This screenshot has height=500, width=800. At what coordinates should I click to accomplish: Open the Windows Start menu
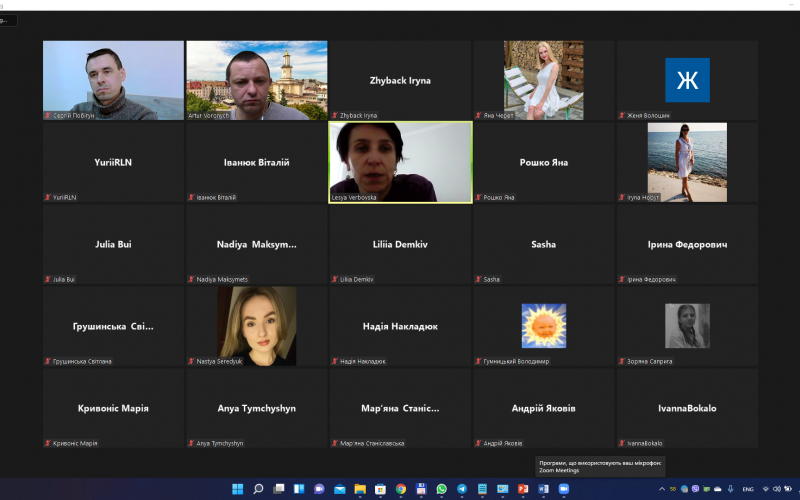(238, 489)
